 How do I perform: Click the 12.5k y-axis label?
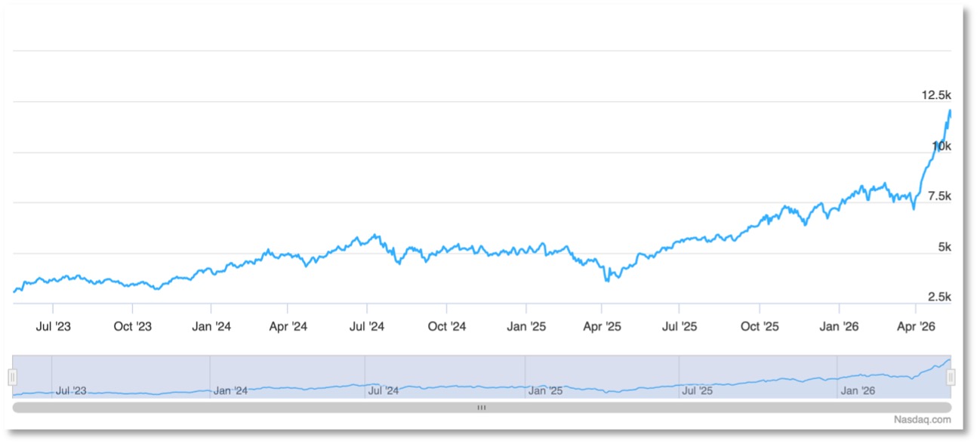coord(936,95)
